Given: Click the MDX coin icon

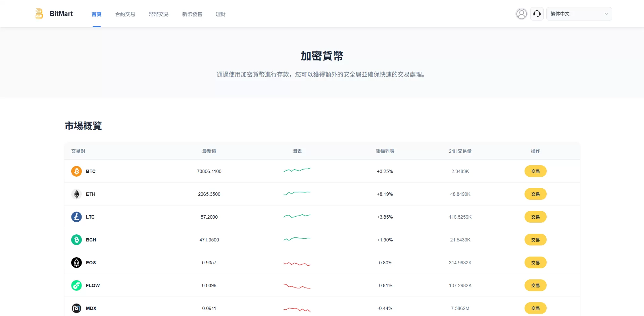Looking at the screenshot, I should pos(77,308).
